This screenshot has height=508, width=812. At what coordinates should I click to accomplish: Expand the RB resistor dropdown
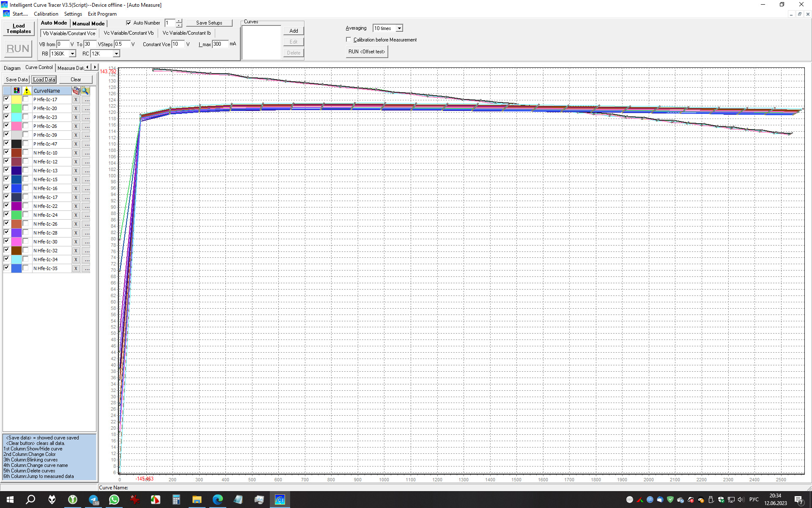click(x=72, y=54)
